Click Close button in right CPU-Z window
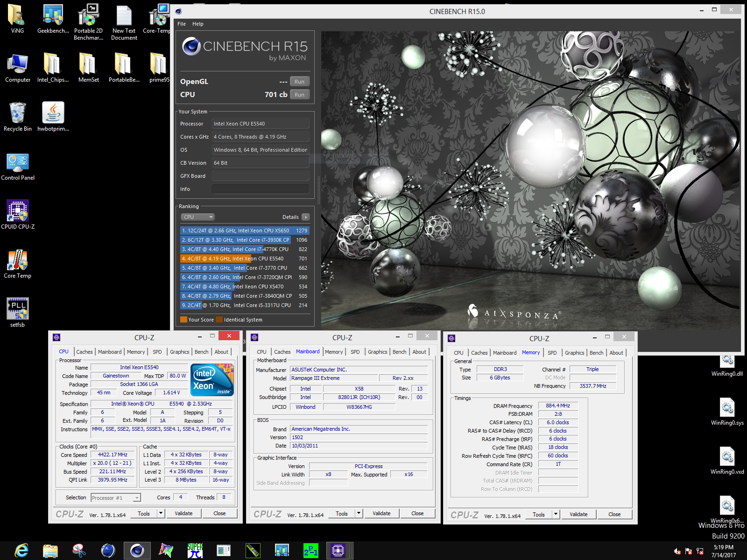 [614, 515]
